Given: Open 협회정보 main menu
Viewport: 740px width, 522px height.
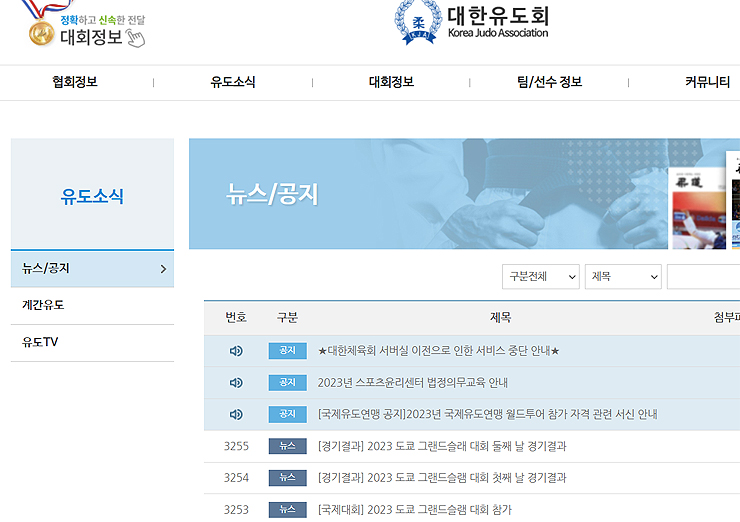Looking at the screenshot, I should [x=75, y=82].
